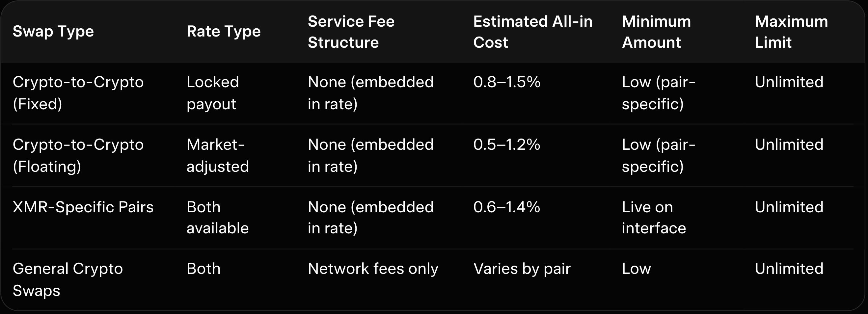The width and height of the screenshot is (868, 314).
Task: Select the Market-adjusted rate cell
Action: 217,155
